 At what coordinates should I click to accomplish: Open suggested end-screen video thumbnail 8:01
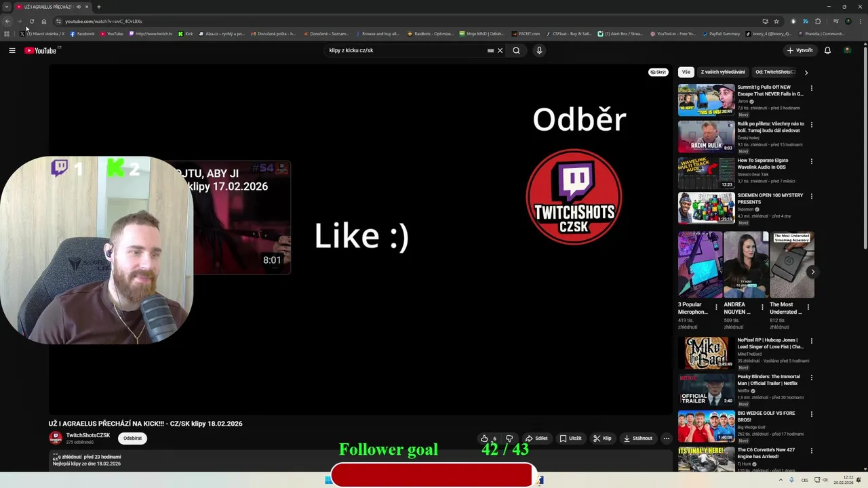click(241, 218)
